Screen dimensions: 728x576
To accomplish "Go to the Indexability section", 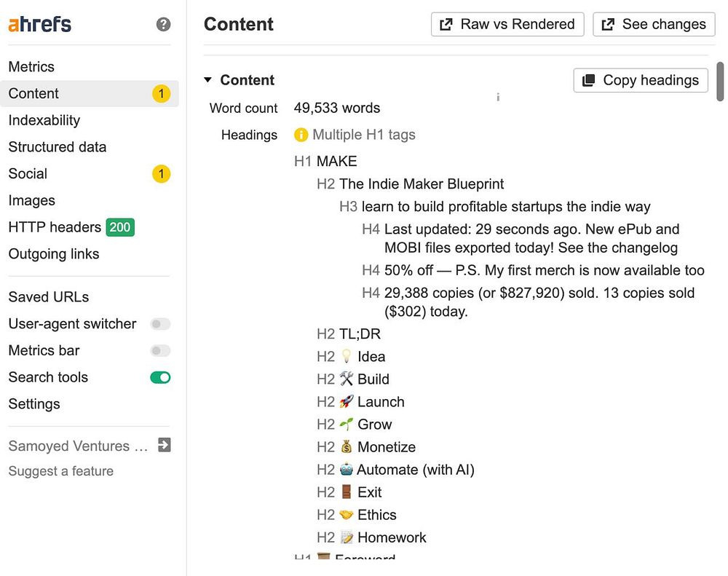I will coord(44,120).
